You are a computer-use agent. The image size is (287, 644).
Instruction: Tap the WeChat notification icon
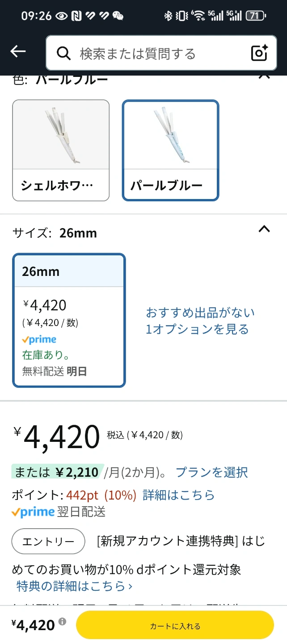pyautogui.click(x=118, y=16)
